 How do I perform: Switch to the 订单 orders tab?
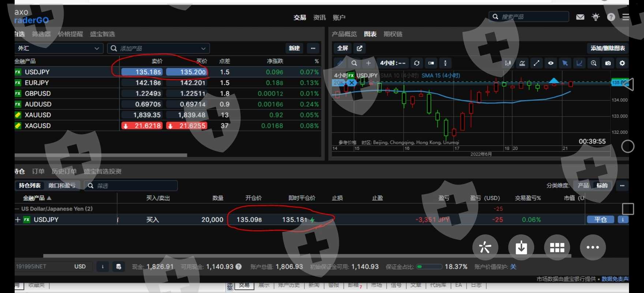click(38, 171)
